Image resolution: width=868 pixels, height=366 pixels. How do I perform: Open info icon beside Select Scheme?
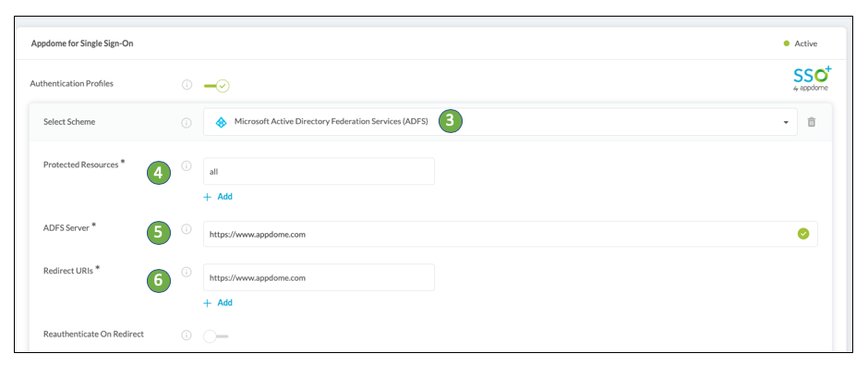[x=187, y=122]
